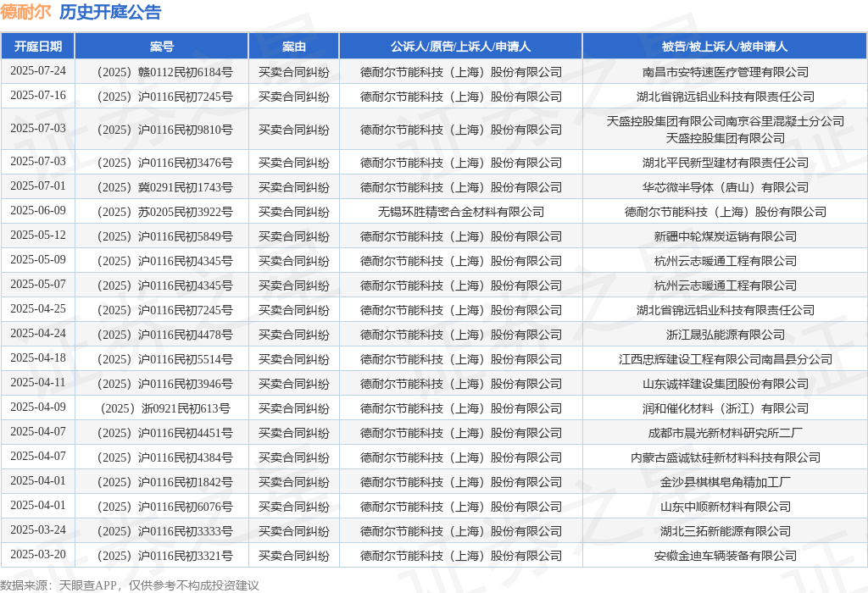The height and width of the screenshot is (593, 868).
Task: Click defendant 山东中顺新材料有限公司
Action: click(x=726, y=507)
